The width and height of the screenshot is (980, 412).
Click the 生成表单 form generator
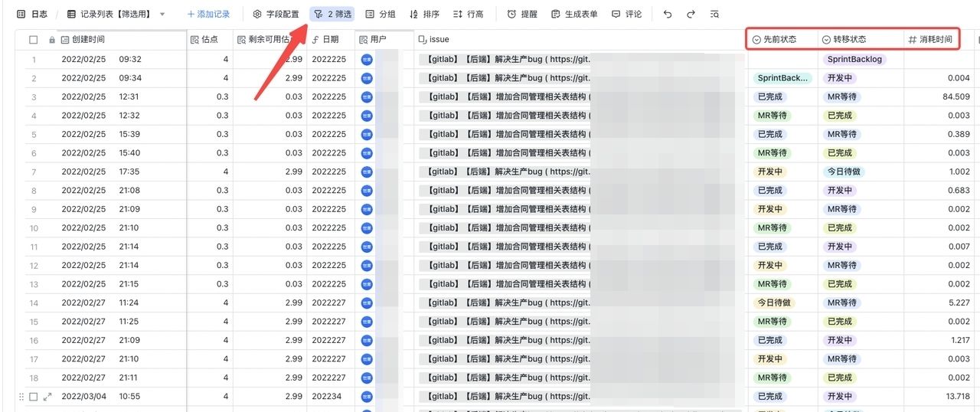(x=574, y=14)
